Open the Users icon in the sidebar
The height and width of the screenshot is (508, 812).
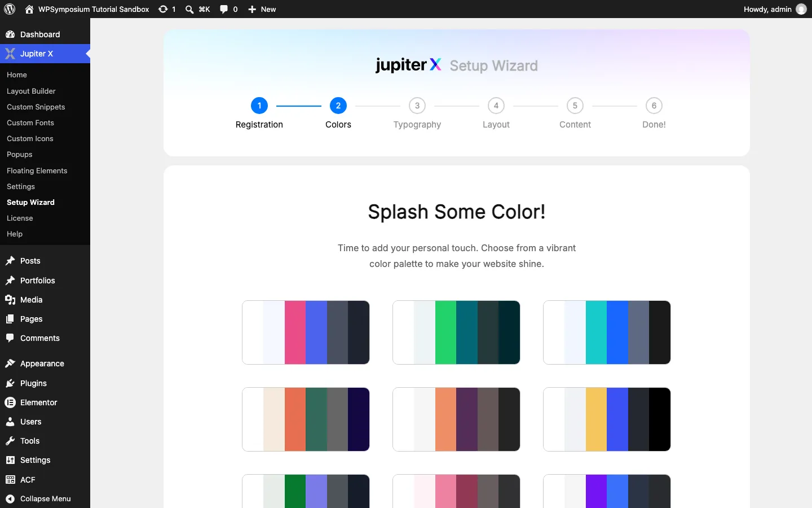(x=10, y=422)
